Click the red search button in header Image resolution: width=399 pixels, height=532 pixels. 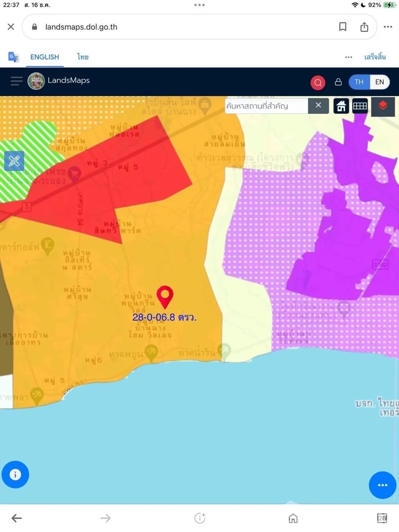(318, 82)
